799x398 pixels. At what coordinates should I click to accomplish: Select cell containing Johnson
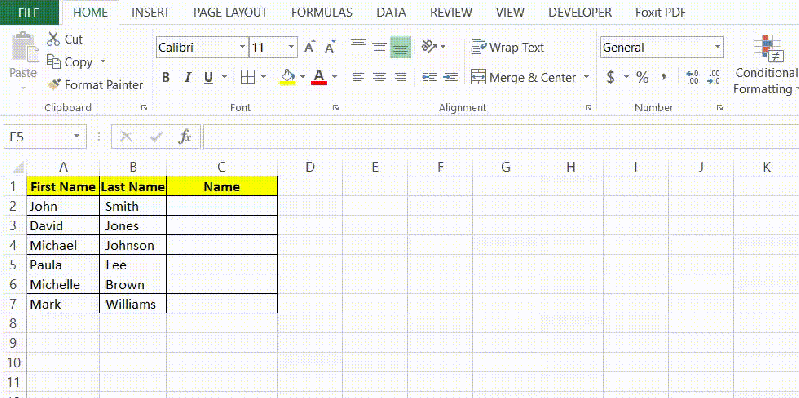pos(133,245)
